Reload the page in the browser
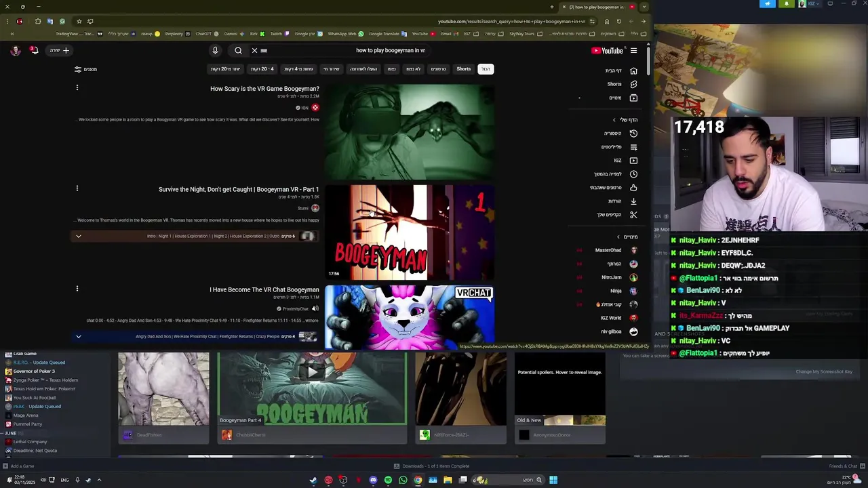Screen dimensions: 868x488 618,21
